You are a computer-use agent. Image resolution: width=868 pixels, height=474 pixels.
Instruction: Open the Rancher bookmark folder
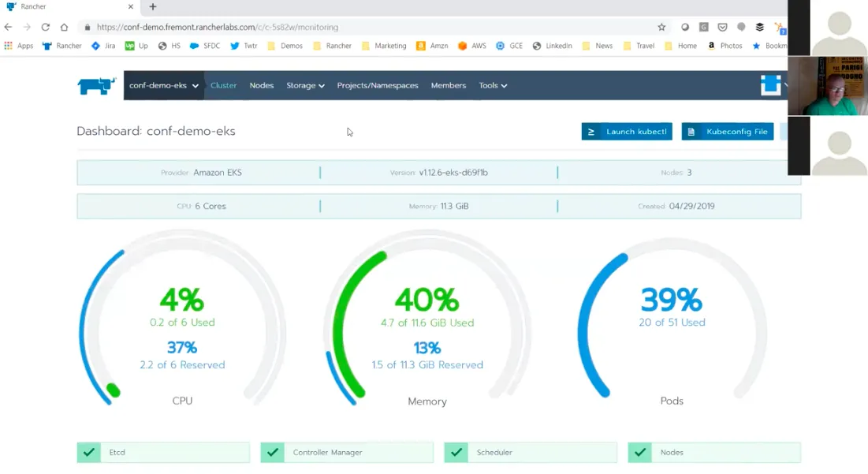tap(332, 46)
